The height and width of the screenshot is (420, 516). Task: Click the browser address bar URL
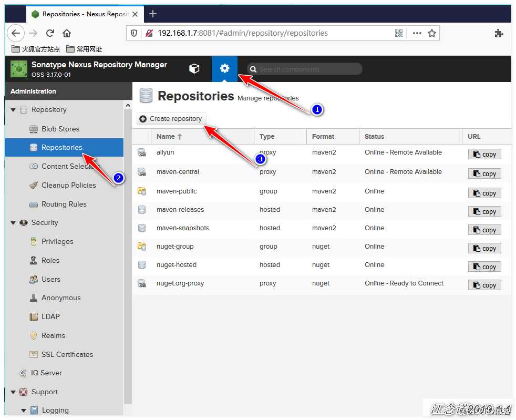coord(243,33)
